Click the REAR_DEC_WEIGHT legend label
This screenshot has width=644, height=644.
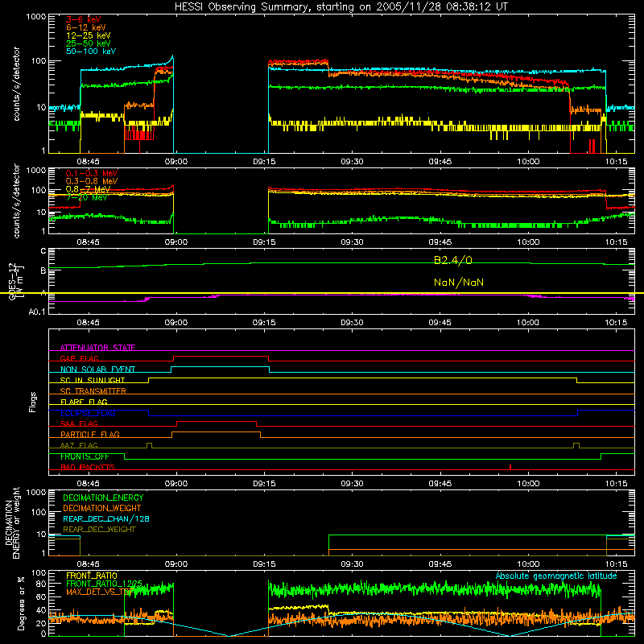click(99, 530)
